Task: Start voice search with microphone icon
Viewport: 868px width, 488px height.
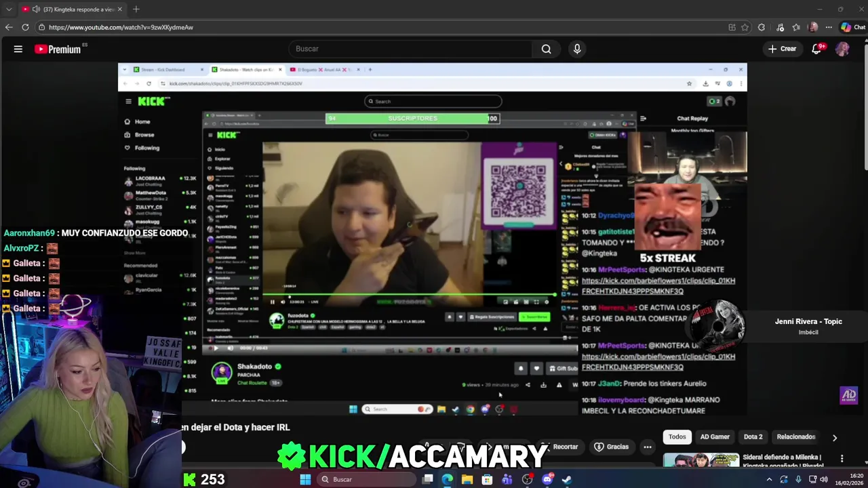Action: (x=577, y=49)
